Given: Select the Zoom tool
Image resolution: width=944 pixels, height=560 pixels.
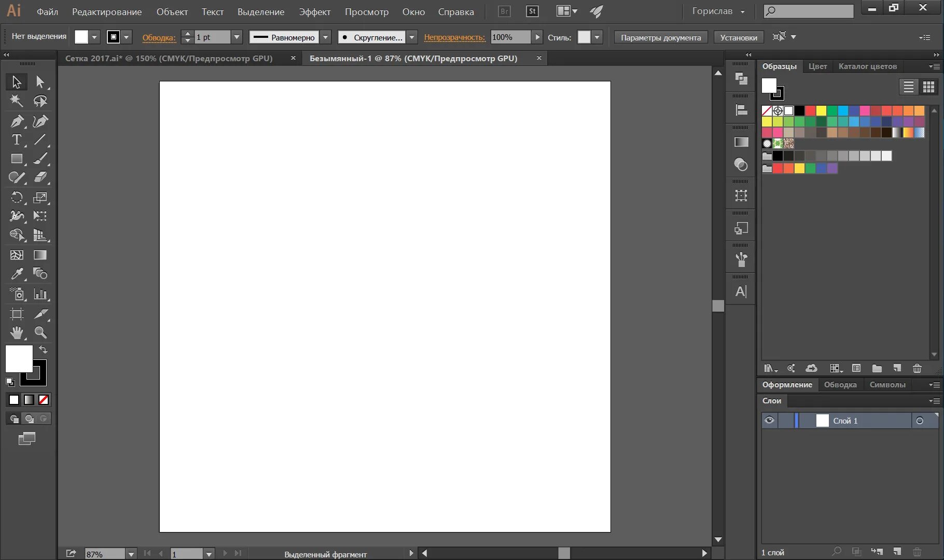Looking at the screenshot, I should 40,332.
